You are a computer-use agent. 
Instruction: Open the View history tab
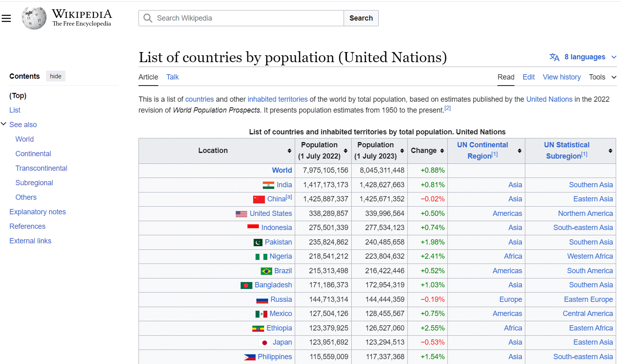tap(562, 77)
